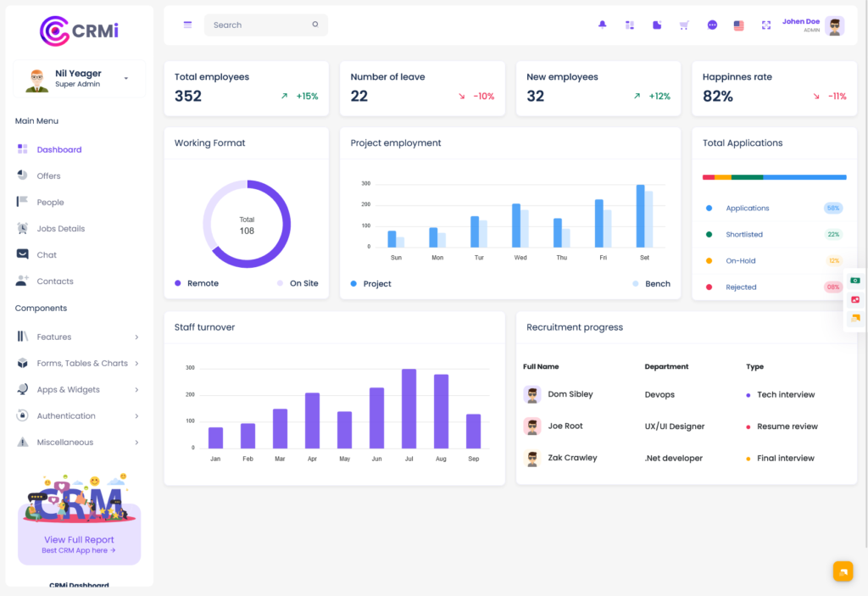The image size is (868, 596).
Task: Select People from the main menu
Action: click(x=52, y=202)
